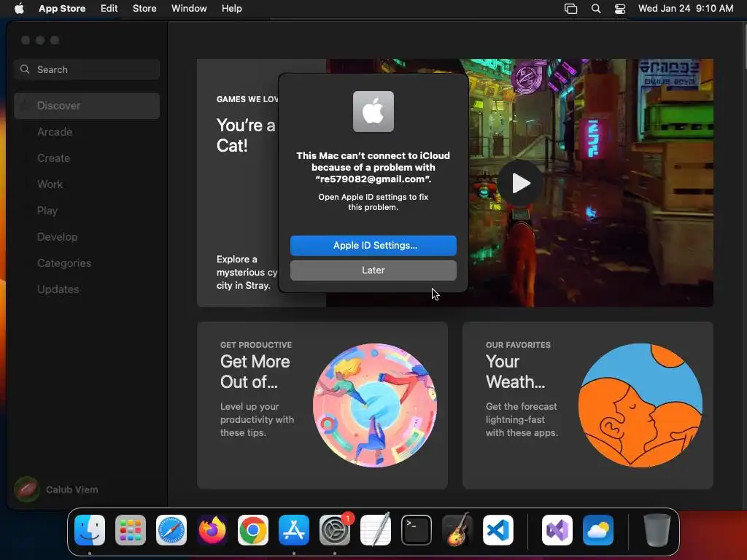The width and height of the screenshot is (747, 560).
Task: Open Weather app from the Dock
Action: click(598, 530)
